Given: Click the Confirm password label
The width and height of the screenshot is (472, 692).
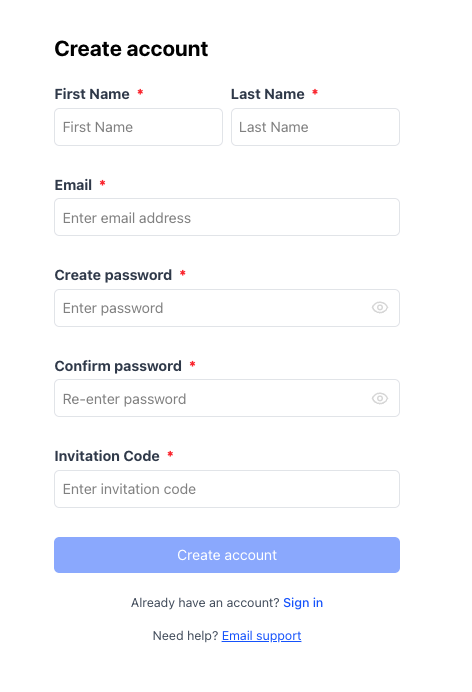Looking at the screenshot, I should coord(118,366).
